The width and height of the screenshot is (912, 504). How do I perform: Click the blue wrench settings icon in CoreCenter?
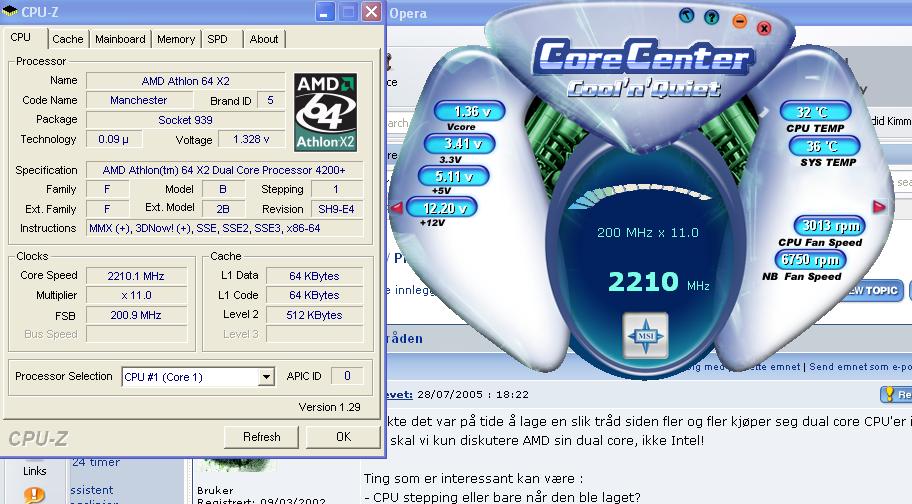687,15
